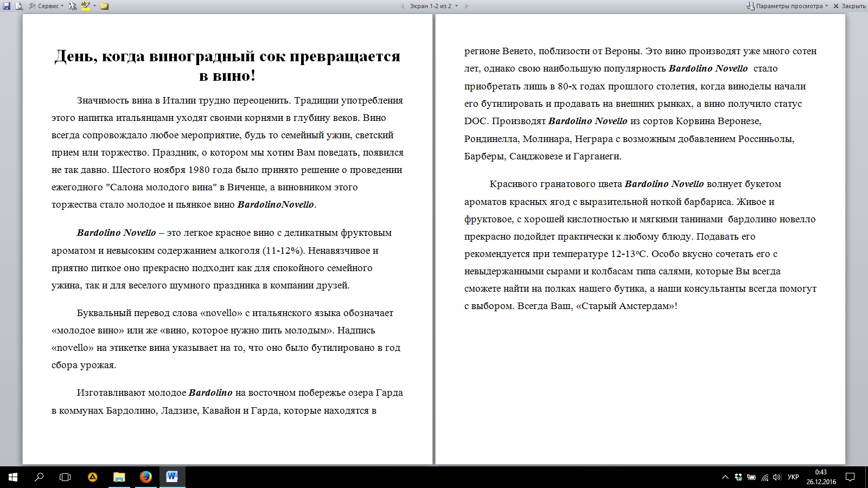Go to previous screen arrow
The width and height of the screenshot is (868, 488).
point(402,6)
